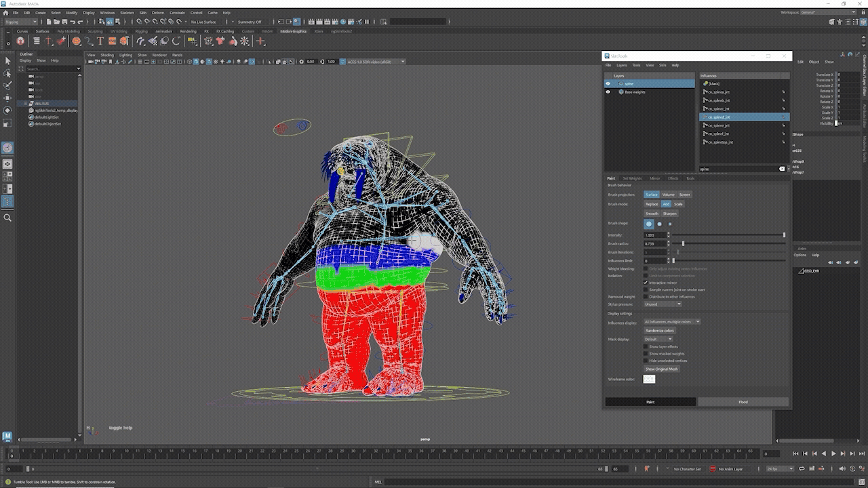This screenshot has height=488, width=868.
Task: Click the 3D Type shelf icon
Action: [101, 41]
